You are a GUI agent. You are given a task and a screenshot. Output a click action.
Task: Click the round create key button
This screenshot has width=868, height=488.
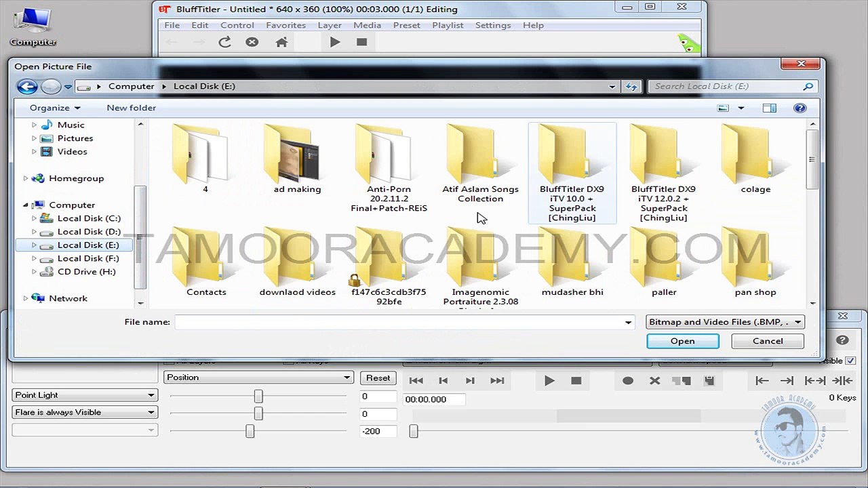628,381
